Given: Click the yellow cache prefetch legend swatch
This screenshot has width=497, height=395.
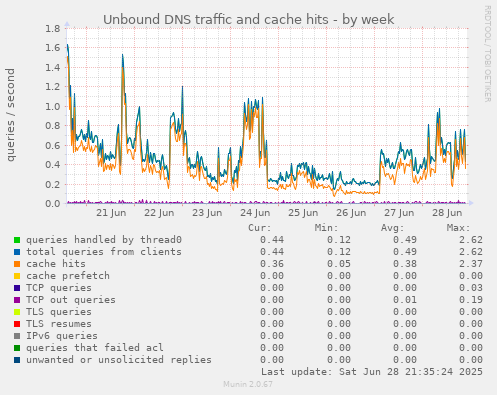Looking at the screenshot, I should pos(17,276).
